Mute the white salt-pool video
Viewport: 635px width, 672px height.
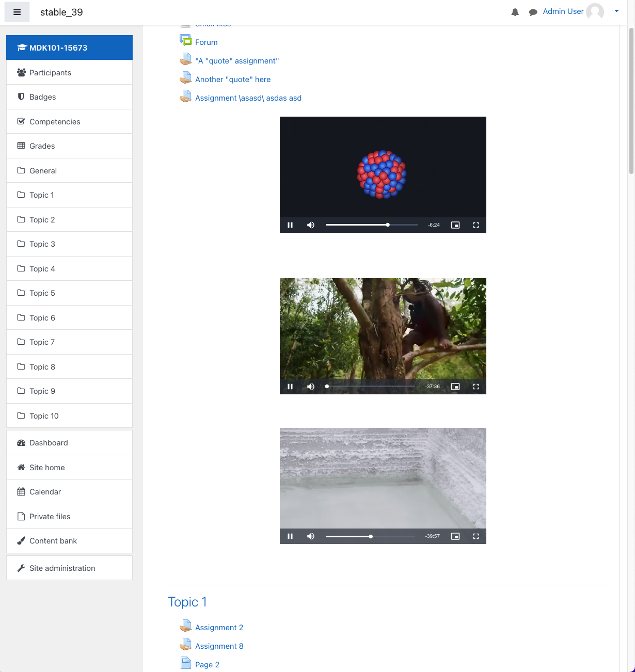point(311,536)
